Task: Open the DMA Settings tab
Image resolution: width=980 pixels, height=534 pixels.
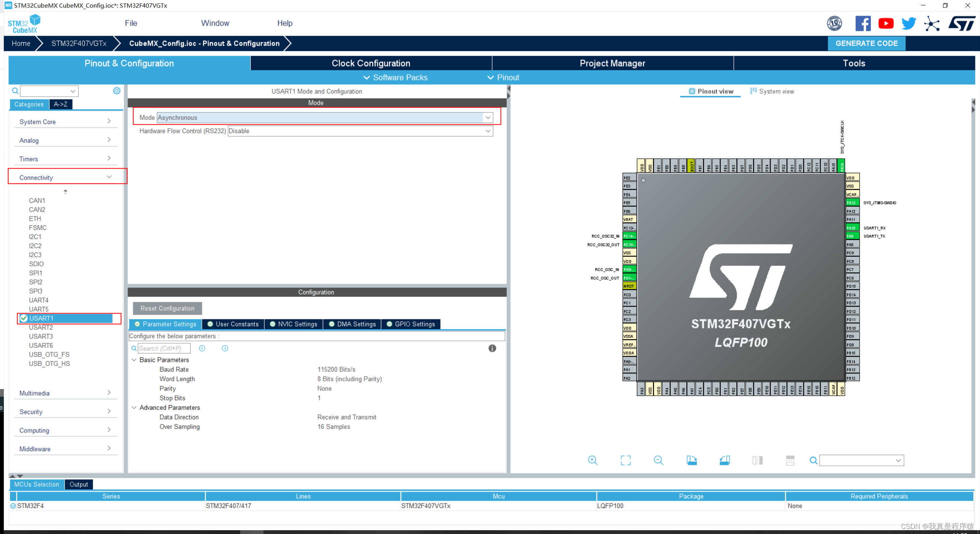Action: point(352,324)
